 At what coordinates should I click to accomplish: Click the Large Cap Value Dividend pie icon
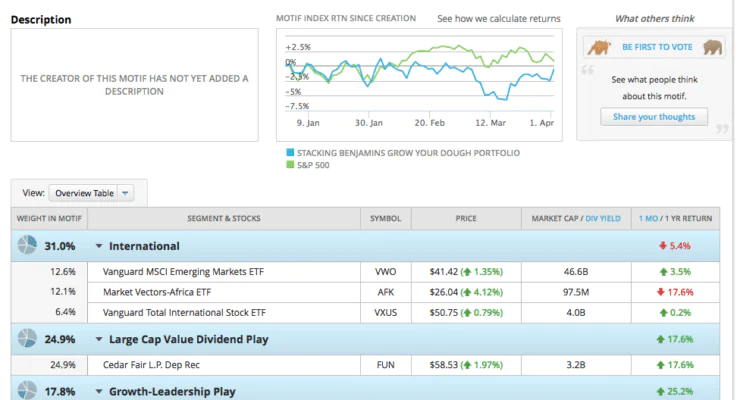click(27, 338)
